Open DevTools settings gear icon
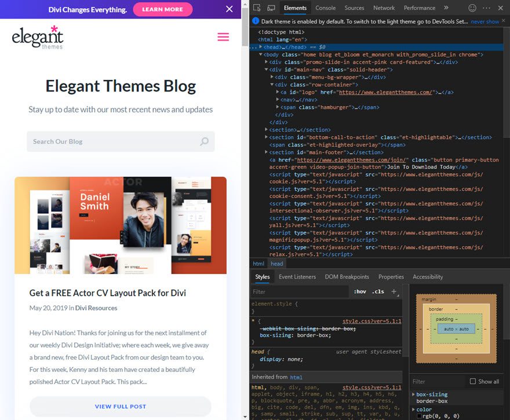Viewport: 510px width, 420px height. click(x=472, y=8)
